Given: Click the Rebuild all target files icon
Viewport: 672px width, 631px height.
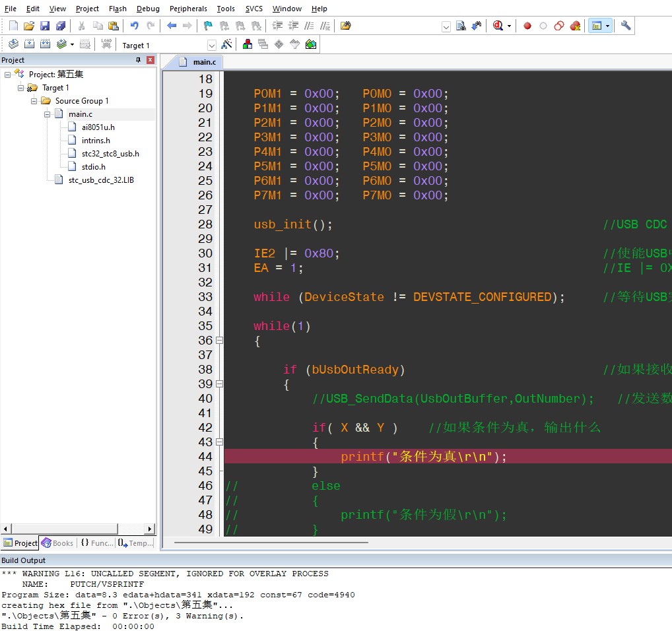Looking at the screenshot, I should 45,45.
